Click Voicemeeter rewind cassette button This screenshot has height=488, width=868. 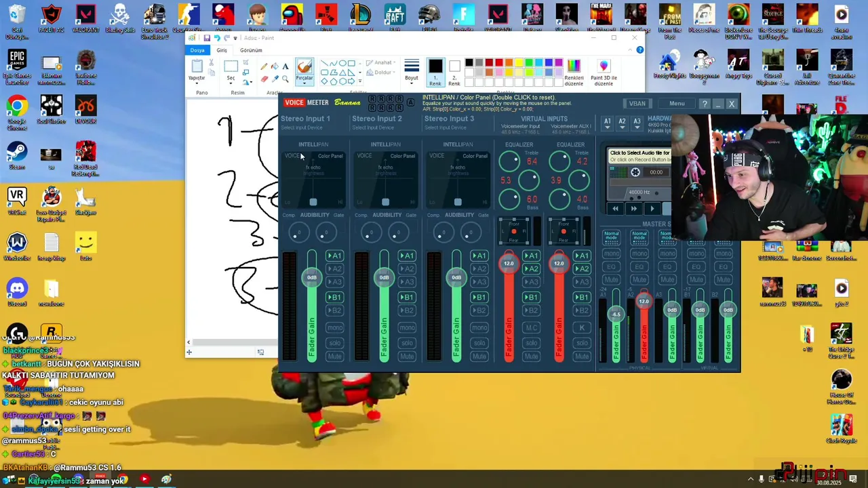click(x=616, y=209)
